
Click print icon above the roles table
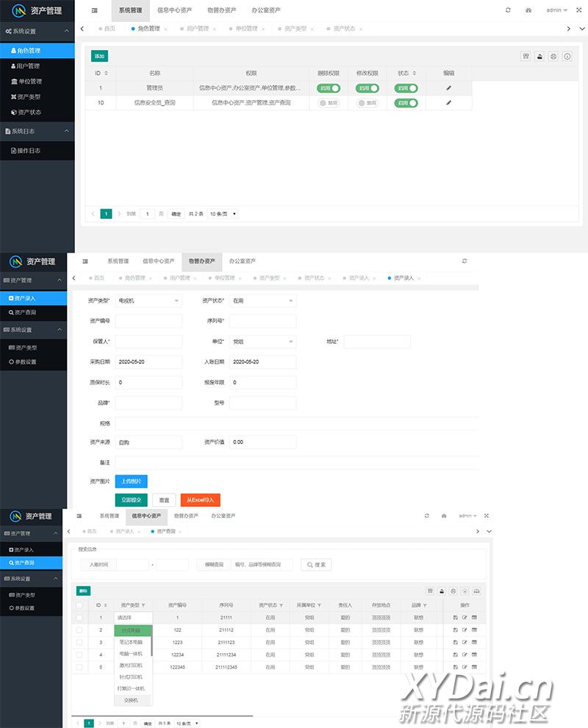coord(553,56)
